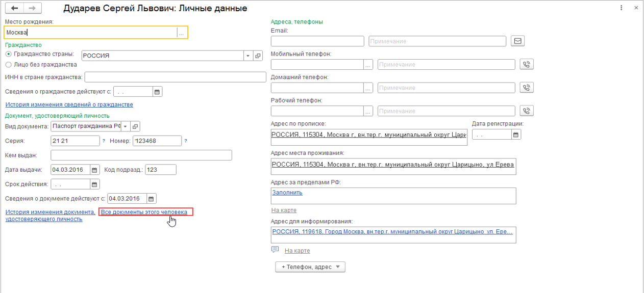Open calendar for registration date field

click(516, 135)
